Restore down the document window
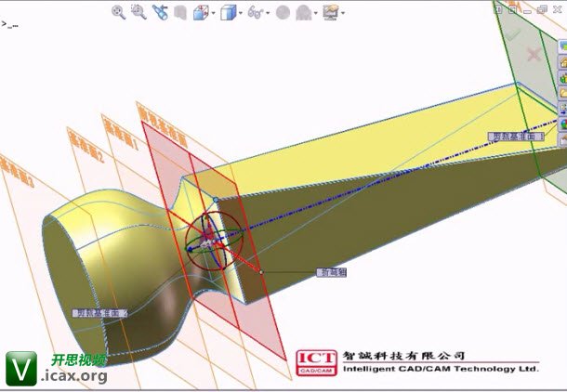 coord(542,10)
